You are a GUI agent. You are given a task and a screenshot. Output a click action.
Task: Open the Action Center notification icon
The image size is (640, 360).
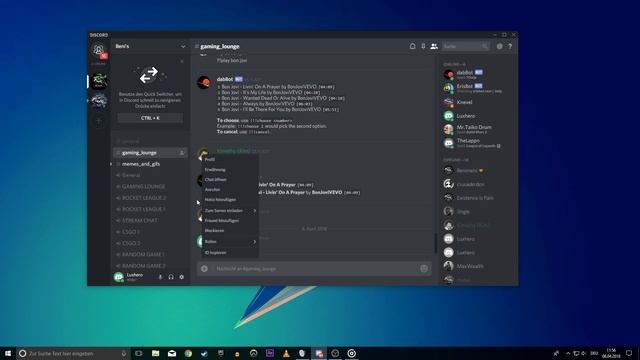[x=629, y=353]
